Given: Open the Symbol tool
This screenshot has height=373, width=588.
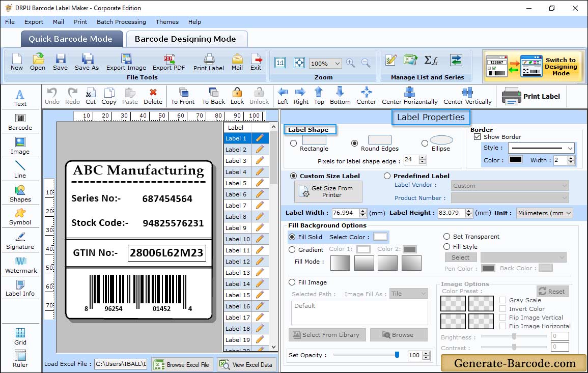Looking at the screenshot, I should click(x=20, y=217).
